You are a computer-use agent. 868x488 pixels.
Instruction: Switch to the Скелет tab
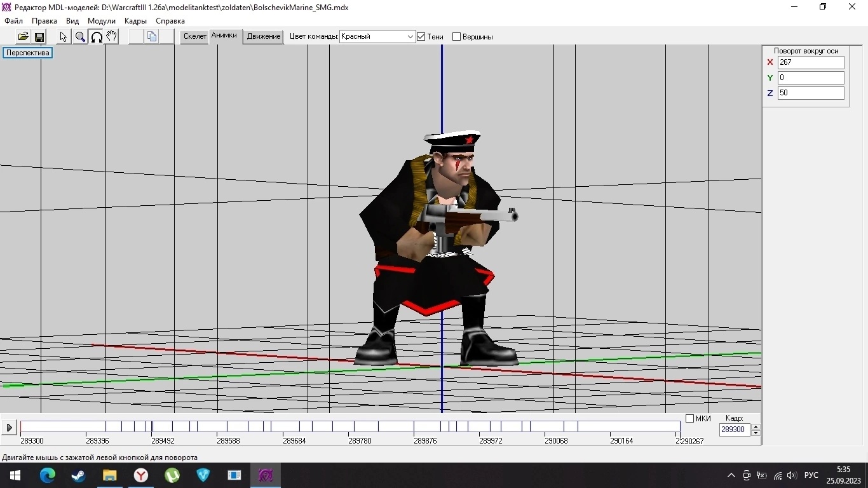194,37
